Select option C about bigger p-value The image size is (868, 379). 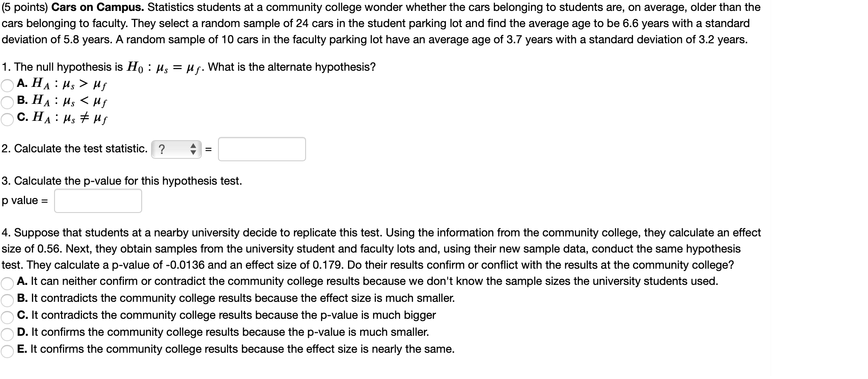pyautogui.click(x=7, y=316)
